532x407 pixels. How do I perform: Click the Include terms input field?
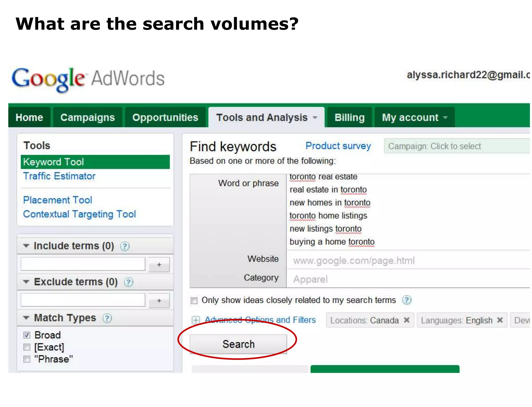pyautogui.click(x=83, y=264)
